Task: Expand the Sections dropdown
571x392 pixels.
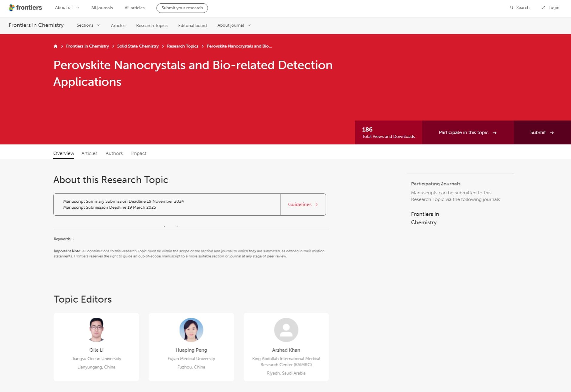Action: [x=88, y=25]
